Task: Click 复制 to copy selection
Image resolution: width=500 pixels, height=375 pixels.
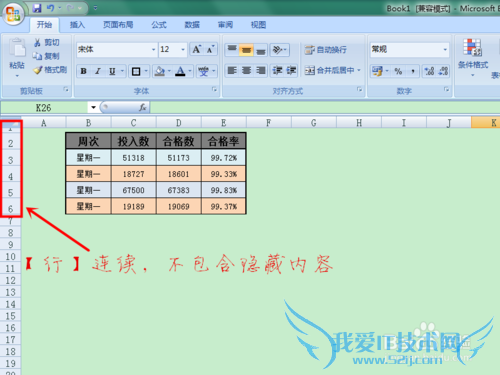Action: pyautogui.click(x=47, y=56)
